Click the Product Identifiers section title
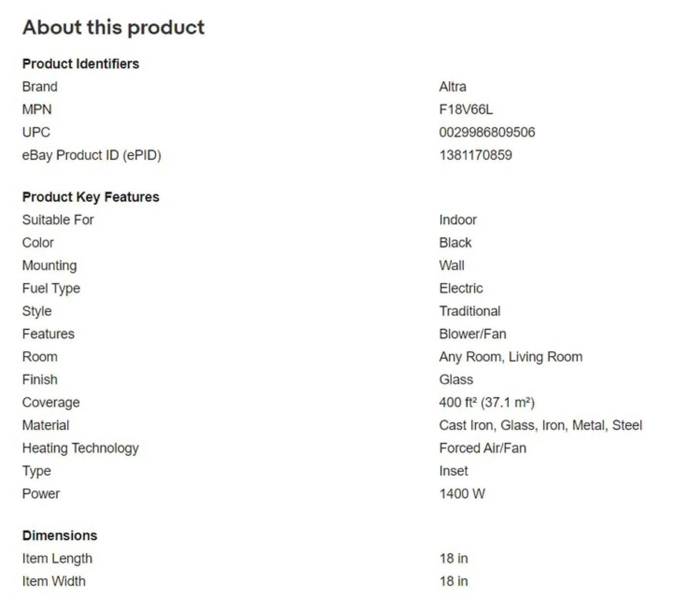The width and height of the screenshot is (700, 611). 81,64
